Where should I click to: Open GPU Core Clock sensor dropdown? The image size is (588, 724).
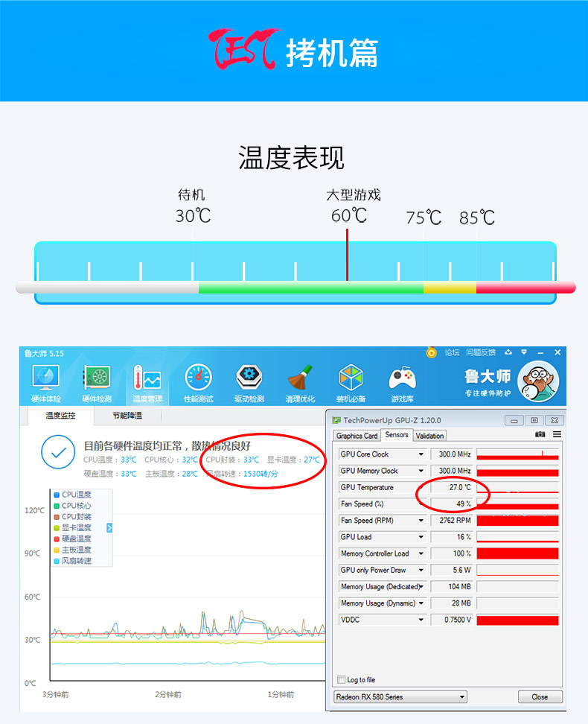coord(421,454)
